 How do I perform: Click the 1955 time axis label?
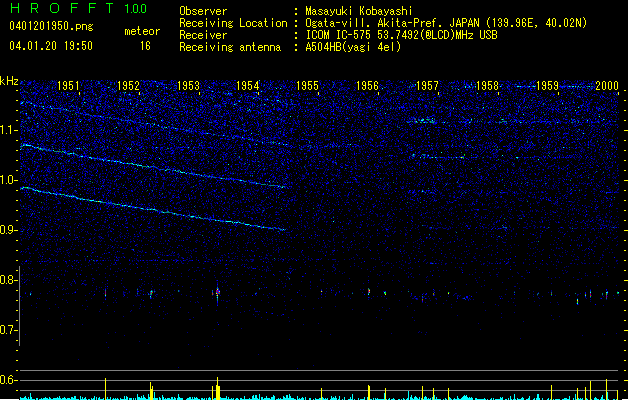click(x=307, y=86)
